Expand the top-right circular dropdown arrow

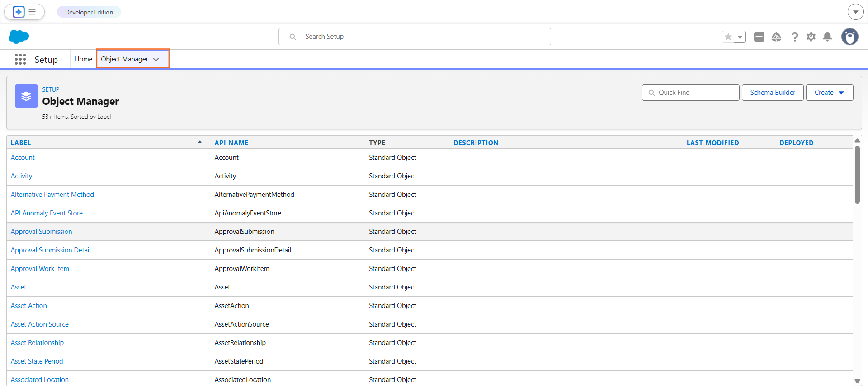coord(855,12)
